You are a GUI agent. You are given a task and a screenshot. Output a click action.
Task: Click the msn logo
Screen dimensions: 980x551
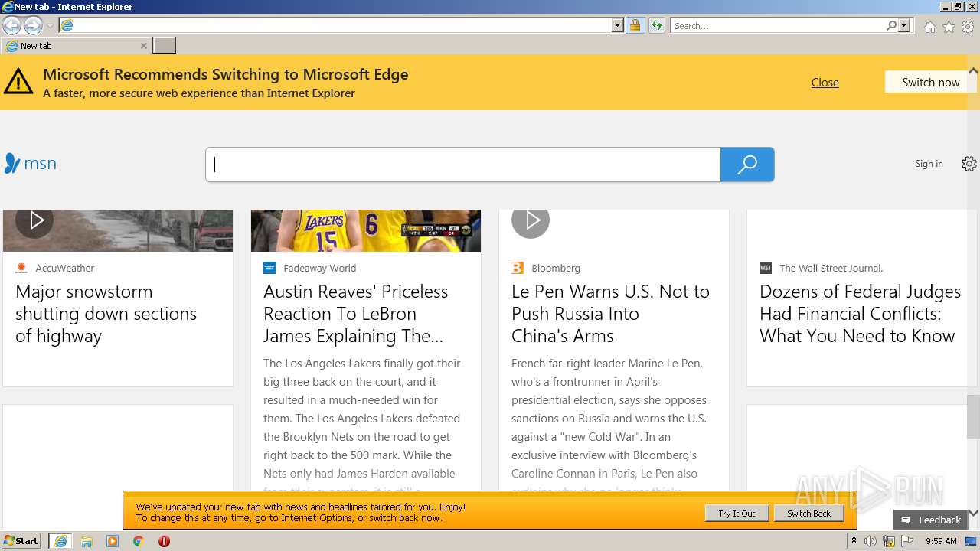31,163
